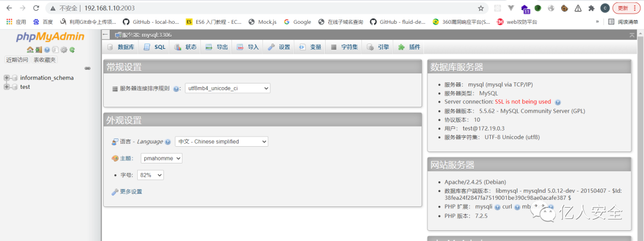Click the information_schema database cylinder icon
The width and height of the screenshot is (644, 241).
point(15,78)
